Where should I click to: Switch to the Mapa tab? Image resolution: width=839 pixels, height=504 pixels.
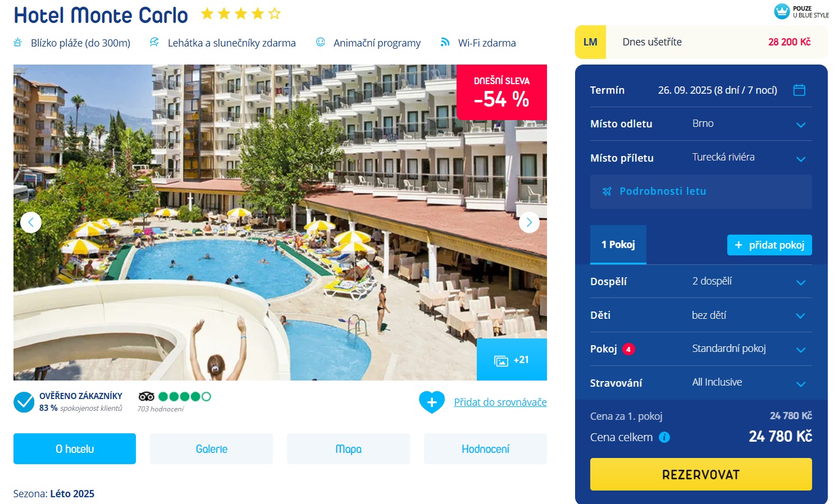tap(348, 448)
